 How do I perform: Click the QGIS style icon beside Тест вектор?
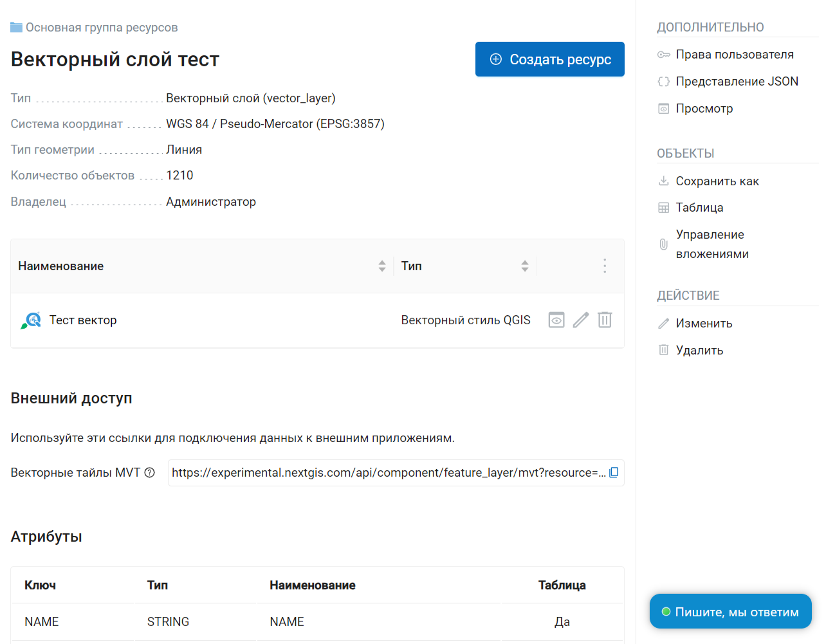[x=31, y=320]
